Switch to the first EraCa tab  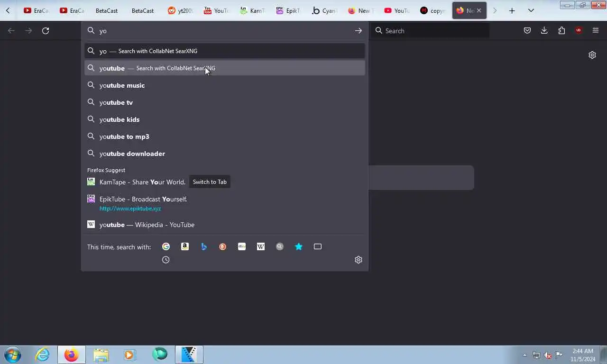click(36, 10)
